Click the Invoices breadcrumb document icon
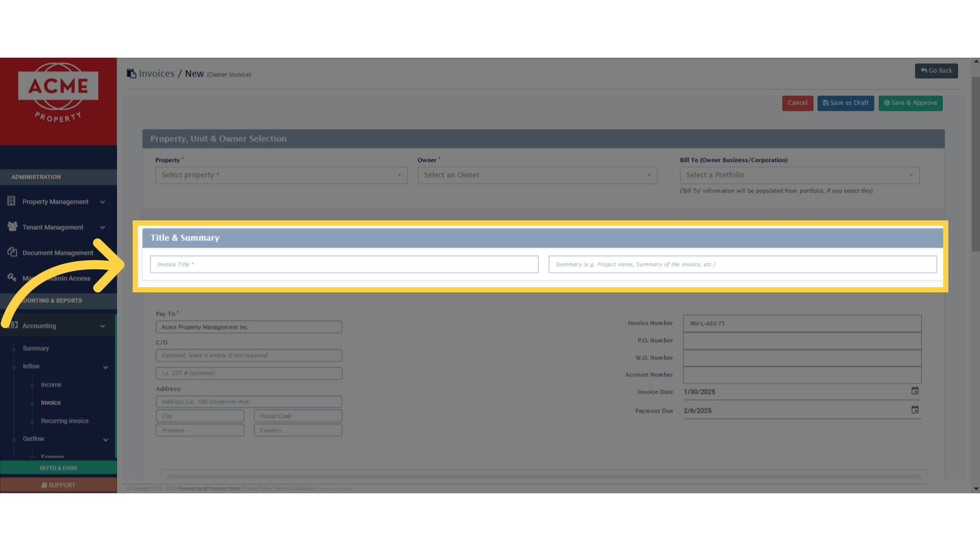 click(x=132, y=73)
